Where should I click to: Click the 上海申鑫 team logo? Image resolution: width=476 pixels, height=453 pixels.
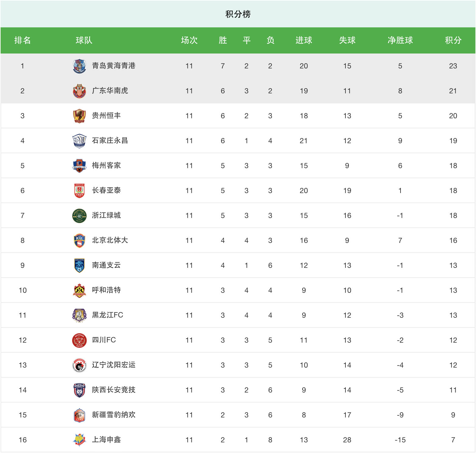pyautogui.click(x=79, y=440)
